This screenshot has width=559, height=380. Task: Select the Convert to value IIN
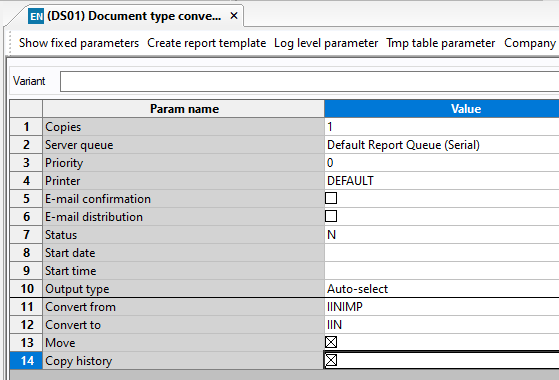[x=442, y=325]
